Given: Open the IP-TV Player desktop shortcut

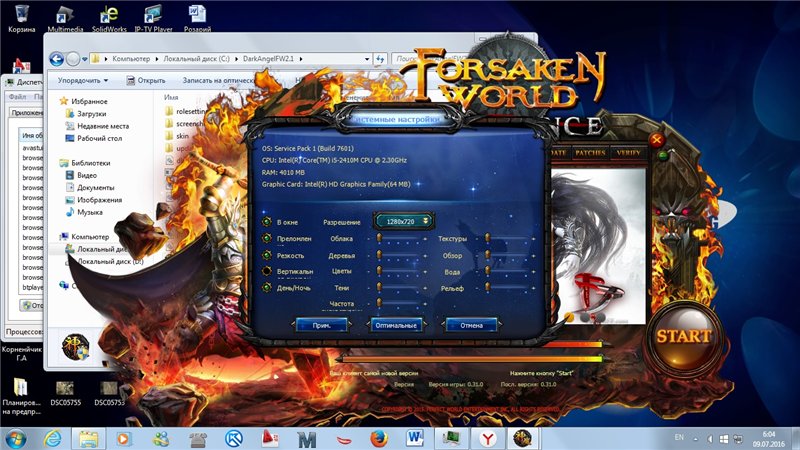Looking at the screenshot, I should click(154, 19).
